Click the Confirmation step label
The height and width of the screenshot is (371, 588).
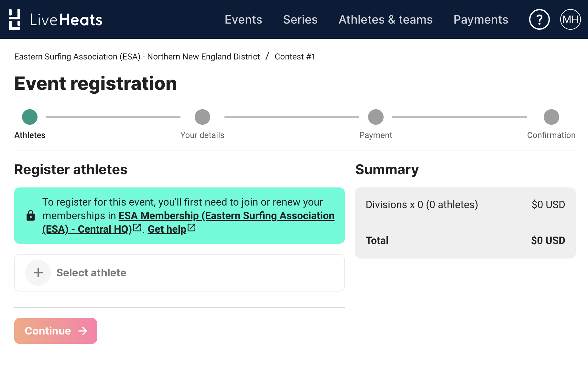(x=551, y=135)
